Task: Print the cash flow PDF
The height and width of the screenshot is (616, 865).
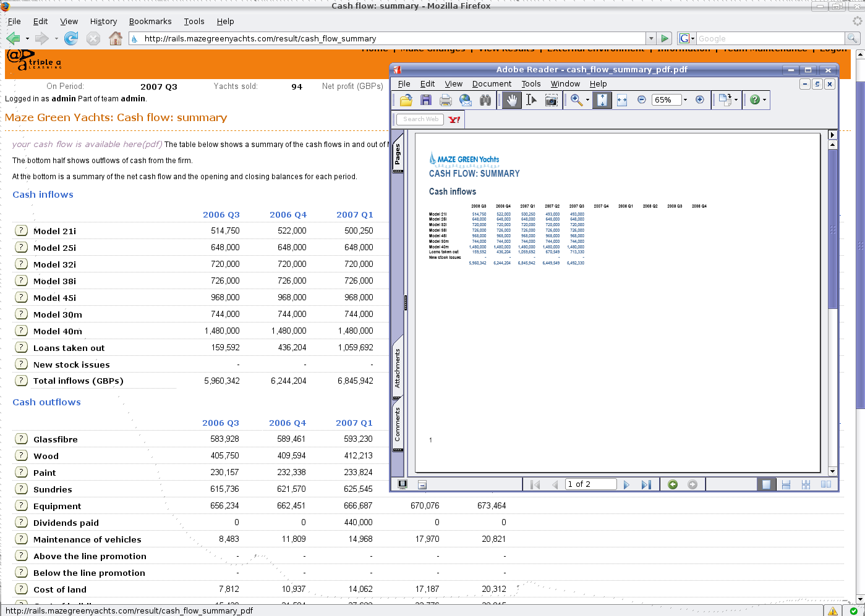Action: click(445, 99)
